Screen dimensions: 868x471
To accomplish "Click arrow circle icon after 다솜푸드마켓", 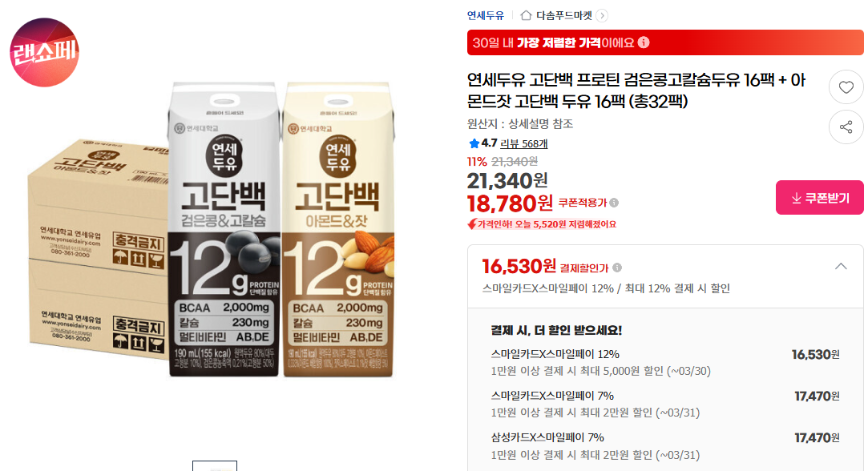I will [602, 15].
